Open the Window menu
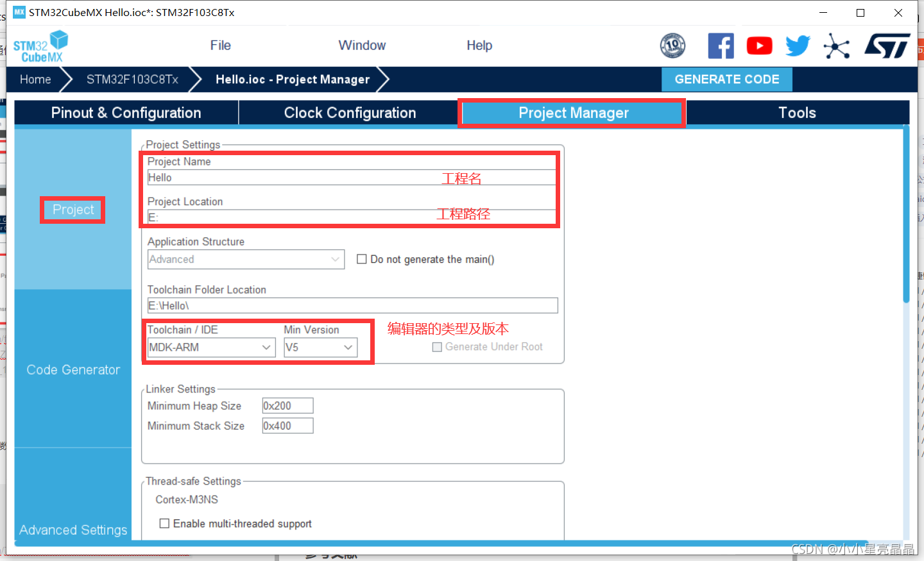The image size is (924, 561). (x=362, y=46)
